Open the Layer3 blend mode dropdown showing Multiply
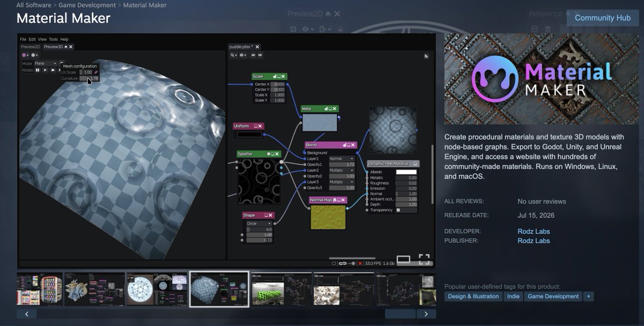 point(342,182)
